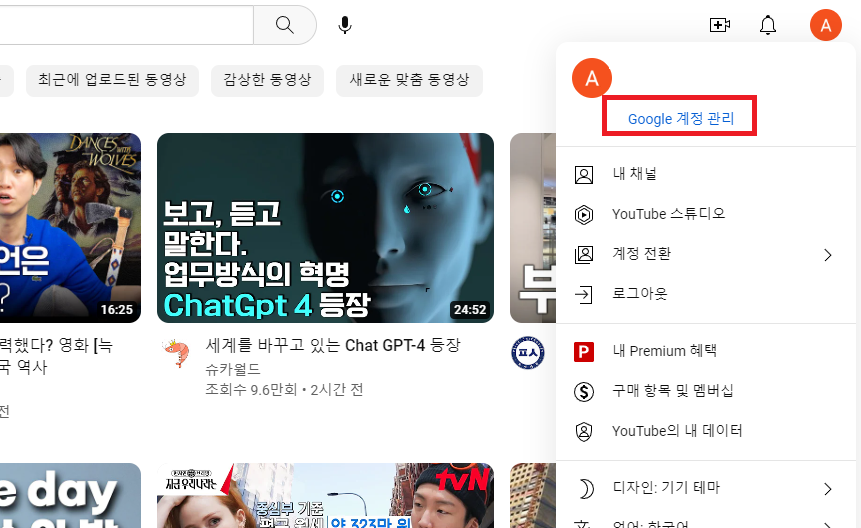Click 디자인: 기기 테마 label
Image resolution: width=861 pixels, height=528 pixels.
point(666,488)
